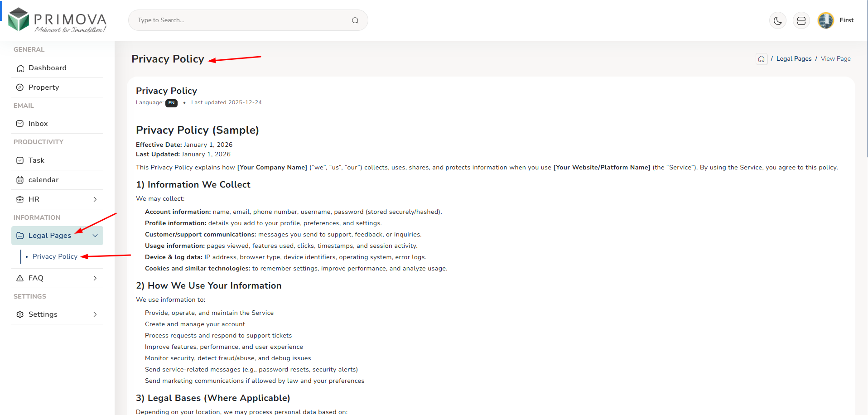Click the Settings gear icon
Image resolution: width=868 pixels, height=415 pixels.
tap(20, 314)
